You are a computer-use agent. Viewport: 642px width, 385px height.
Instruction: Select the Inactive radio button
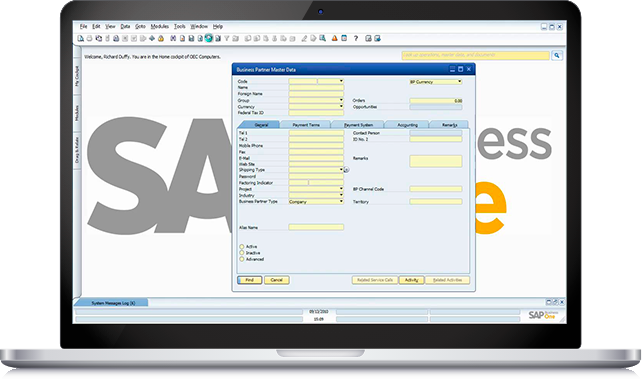[242, 253]
